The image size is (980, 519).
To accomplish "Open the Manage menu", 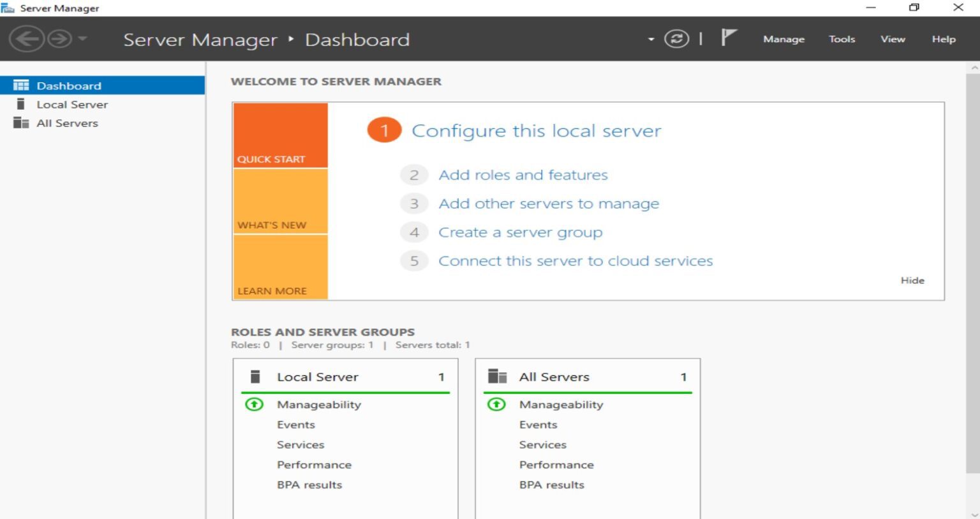I will [x=783, y=39].
